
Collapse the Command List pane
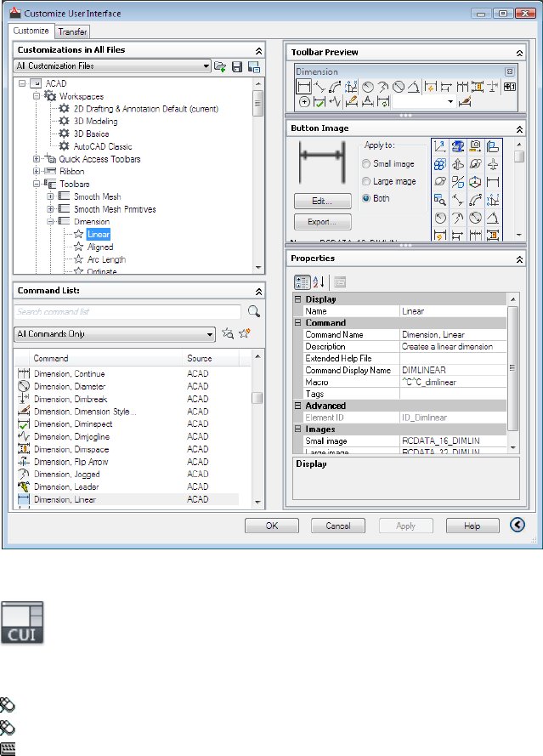pos(258,292)
